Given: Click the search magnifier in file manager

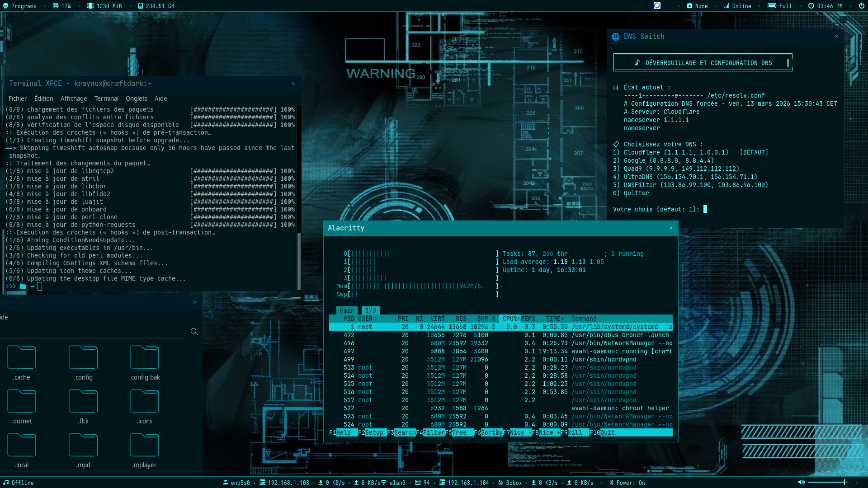Looking at the screenshot, I should pos(194,332).
